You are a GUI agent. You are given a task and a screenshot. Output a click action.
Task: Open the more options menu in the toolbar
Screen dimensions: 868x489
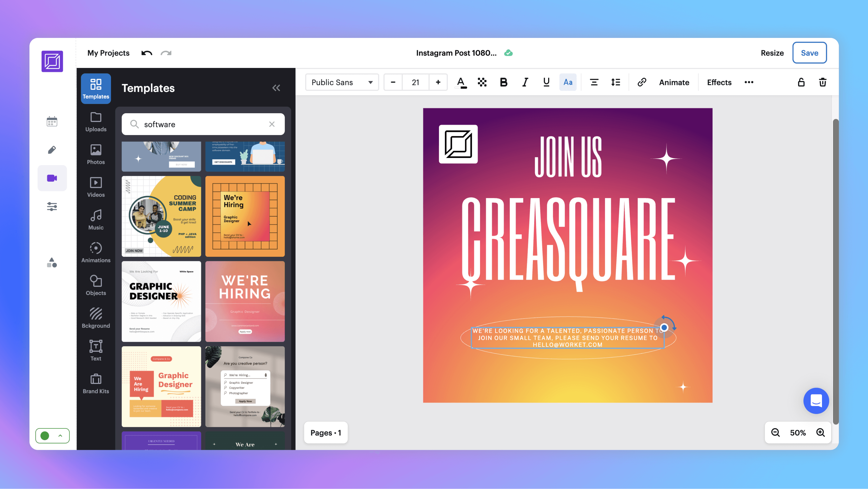click(x=749, y=82)
